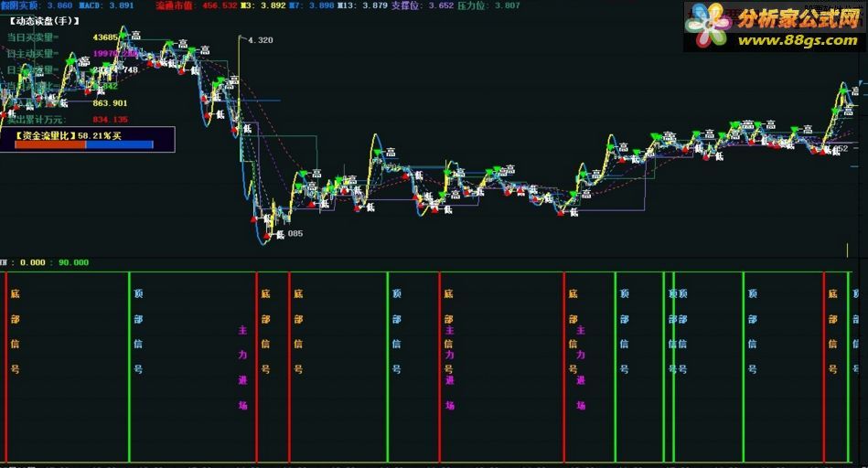Click the 【资金流量比】58.21%买 label

[x=68, y=135]
